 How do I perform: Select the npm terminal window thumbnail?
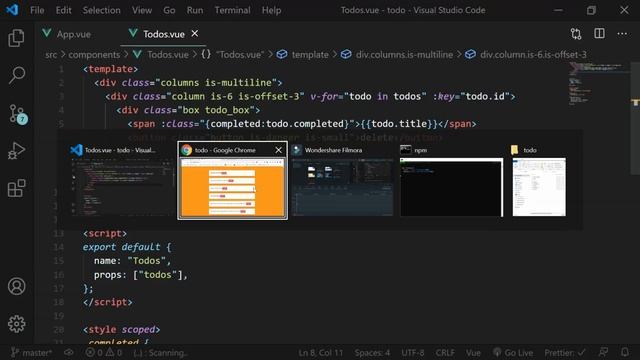(x=451, y=180)
